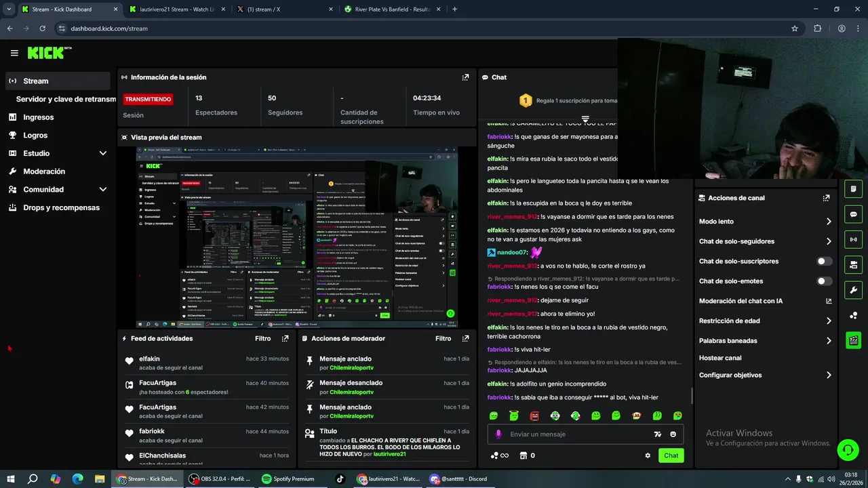Pop out the Feed de actividades panel

click(x=285, y=338)
